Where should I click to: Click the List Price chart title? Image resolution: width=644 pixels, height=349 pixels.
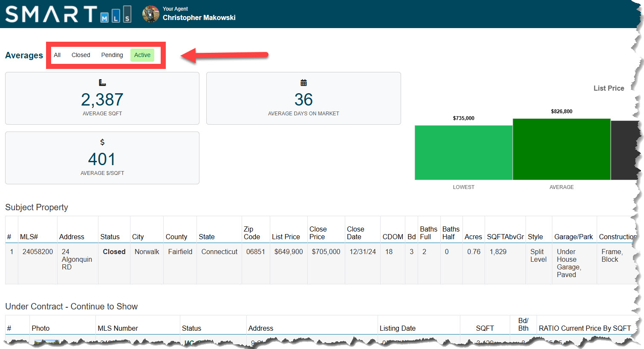(609, 88)
